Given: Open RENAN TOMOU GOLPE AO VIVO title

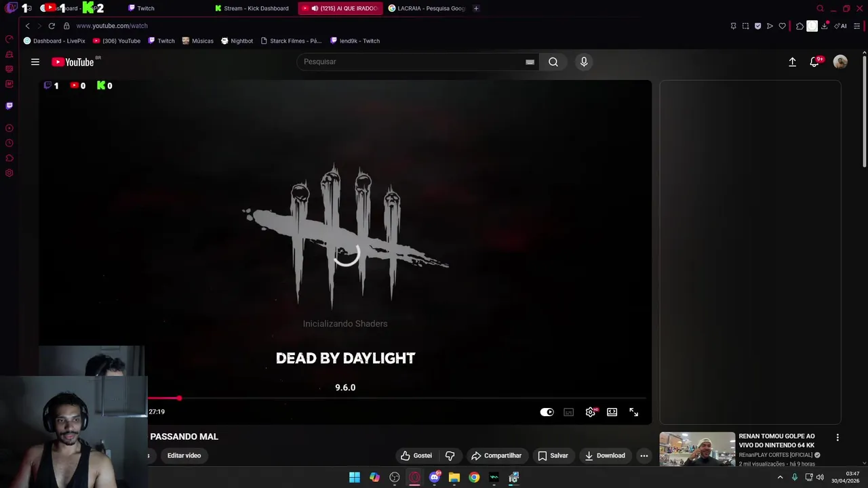Looking at the screenshot, I should click(777, 441).
